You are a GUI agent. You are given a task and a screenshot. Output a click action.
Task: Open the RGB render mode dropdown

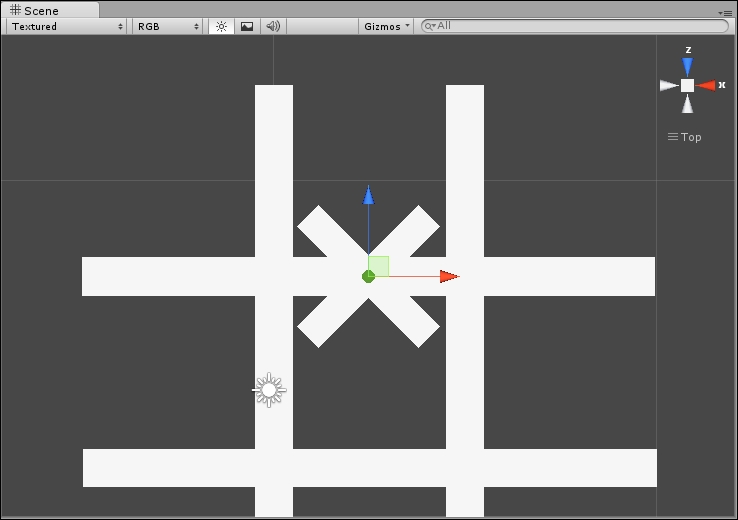[168, 26]
